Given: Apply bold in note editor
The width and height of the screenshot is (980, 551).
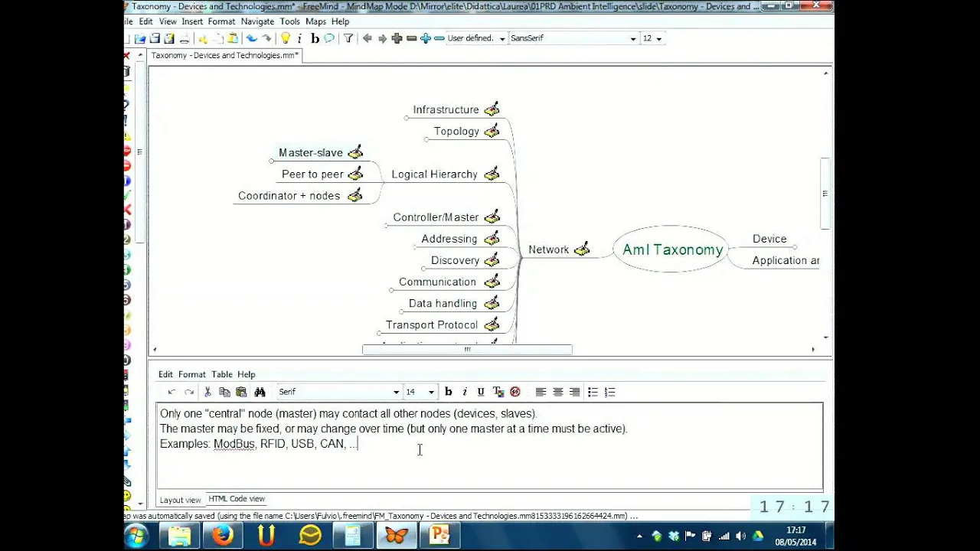Looking at the screenshot, I should tap(449, 392).
